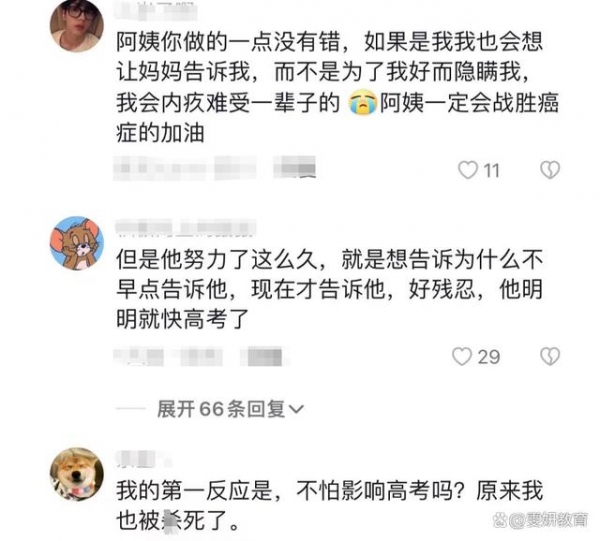Open the glasses-wearing user's avatar
The image size is (600, 541).
click(77, 25)
